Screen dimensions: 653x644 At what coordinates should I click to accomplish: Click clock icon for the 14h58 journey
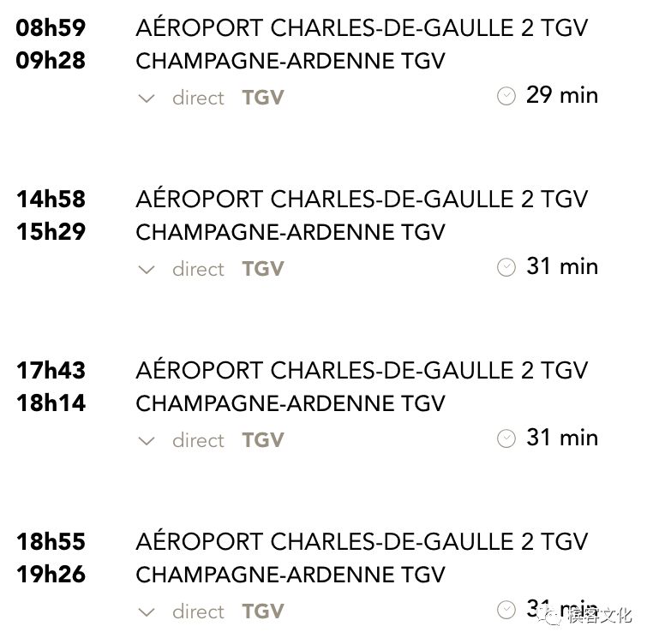506,267
